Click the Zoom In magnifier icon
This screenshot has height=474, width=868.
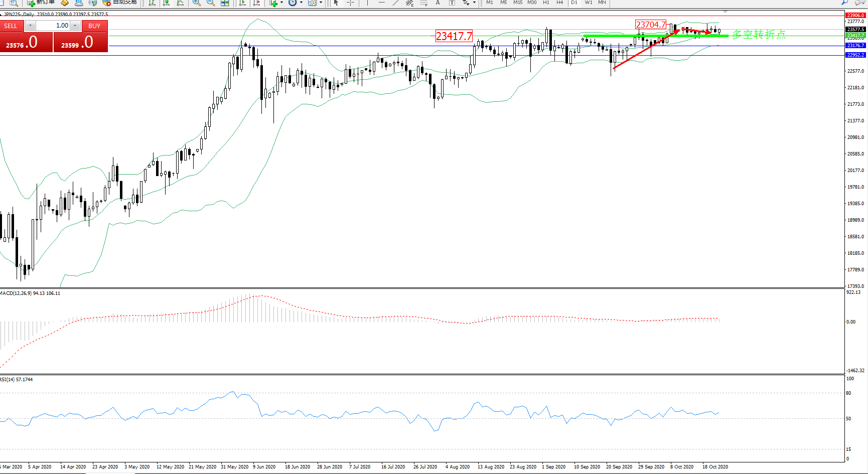coord(197,3)
